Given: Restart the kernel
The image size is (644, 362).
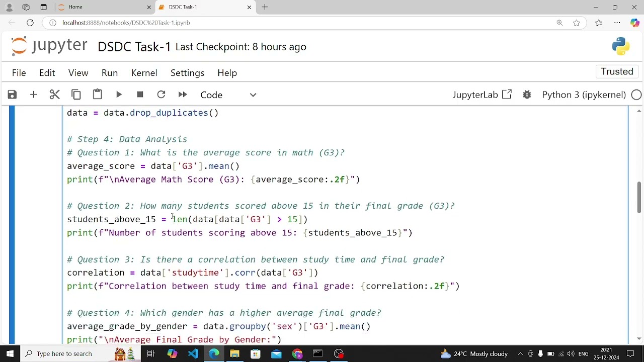Looking at the screenshot, I should tap(161, 95).
